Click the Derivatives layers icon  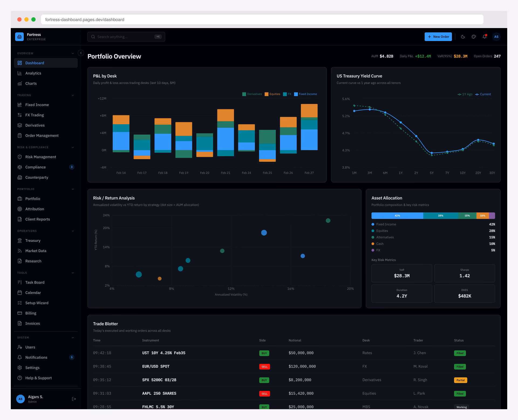20,125
